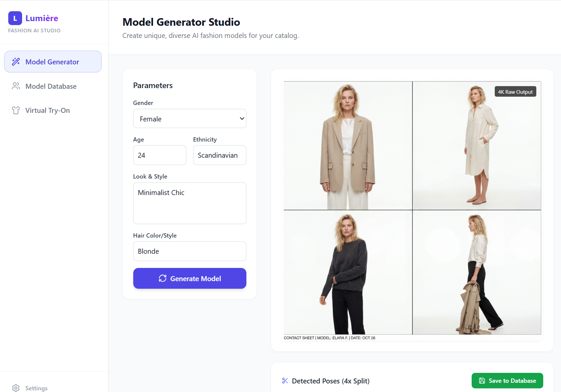Focus the Age input field
Image resolution: width=561 pixels, height=392 pixels.
(160, 155)
